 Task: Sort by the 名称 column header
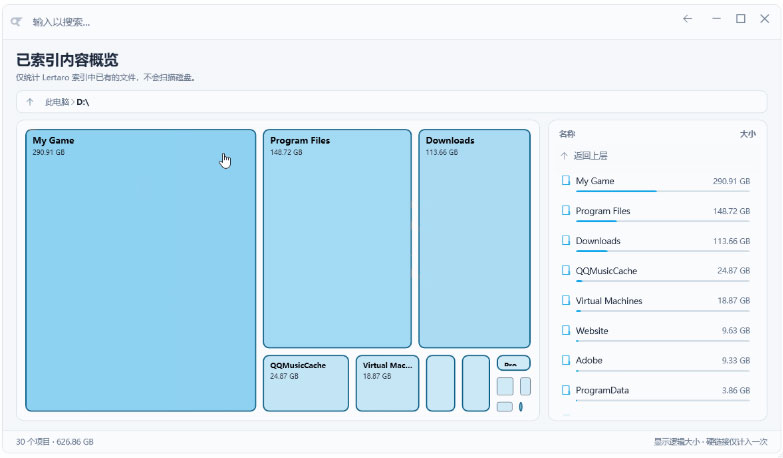click(567, 134)
